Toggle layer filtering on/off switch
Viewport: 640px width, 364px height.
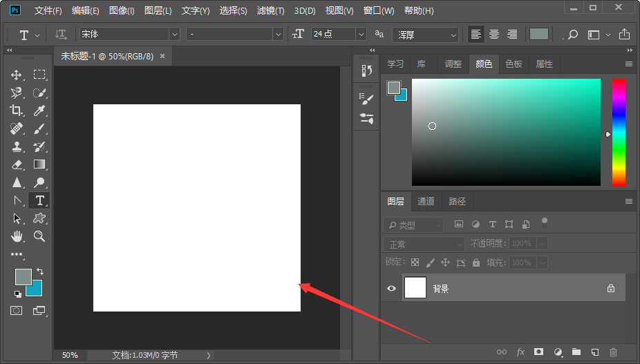(545, 223)
